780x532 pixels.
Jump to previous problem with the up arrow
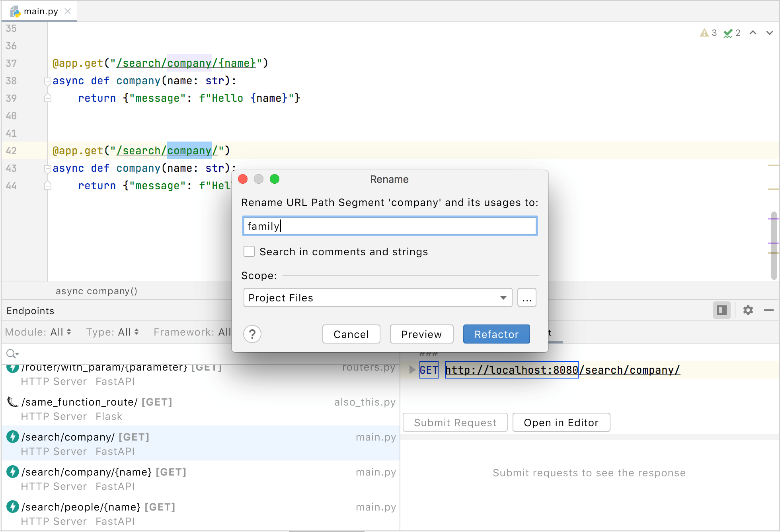(x=753, y=33)
